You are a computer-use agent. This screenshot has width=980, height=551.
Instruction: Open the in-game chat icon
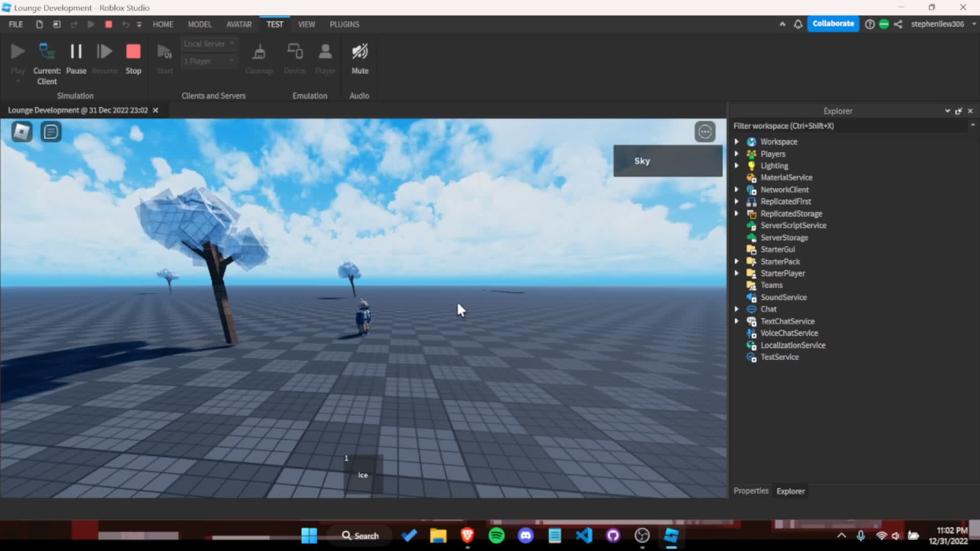51,132
